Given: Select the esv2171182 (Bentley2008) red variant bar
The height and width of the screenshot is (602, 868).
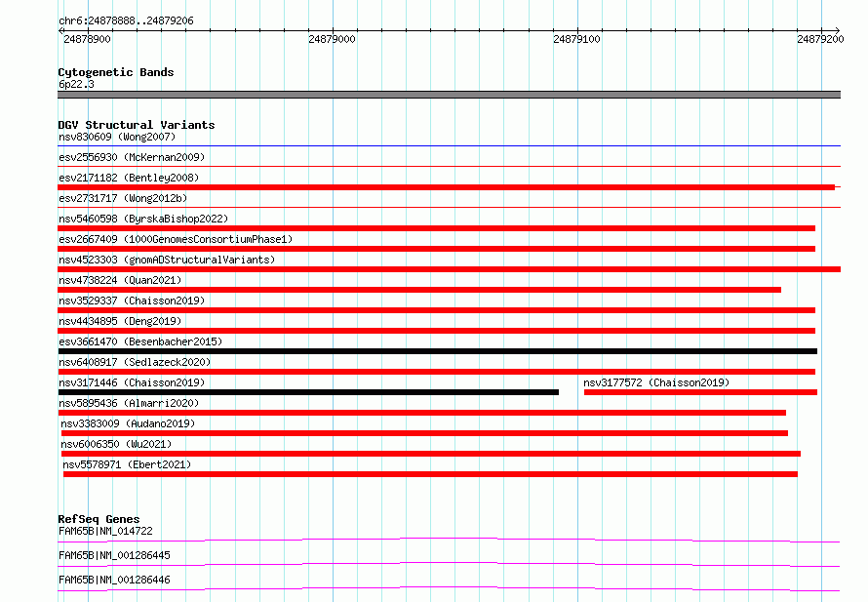Looking at the screenshot, I should [x=446, y=187].
